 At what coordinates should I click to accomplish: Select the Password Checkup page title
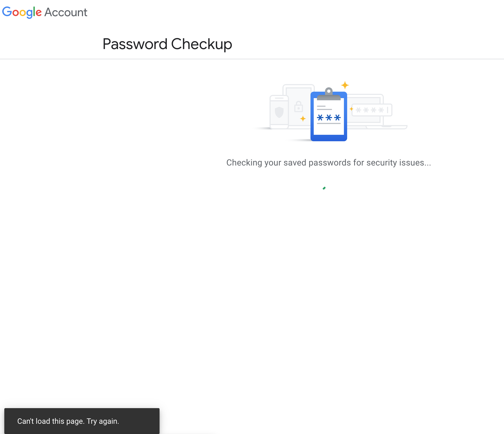coord(167,44)
